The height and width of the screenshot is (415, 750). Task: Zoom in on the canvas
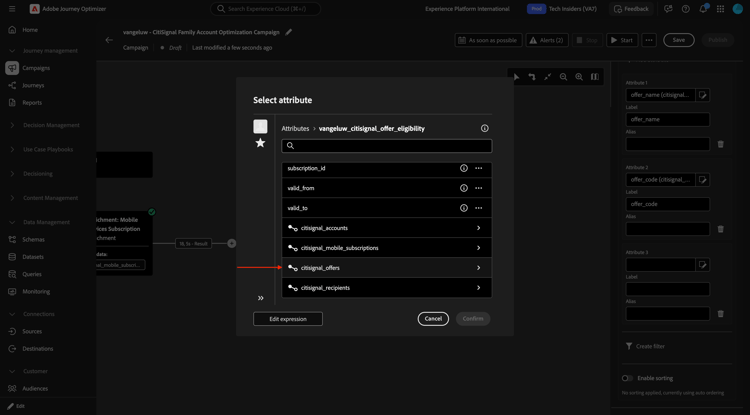point(579,76)
